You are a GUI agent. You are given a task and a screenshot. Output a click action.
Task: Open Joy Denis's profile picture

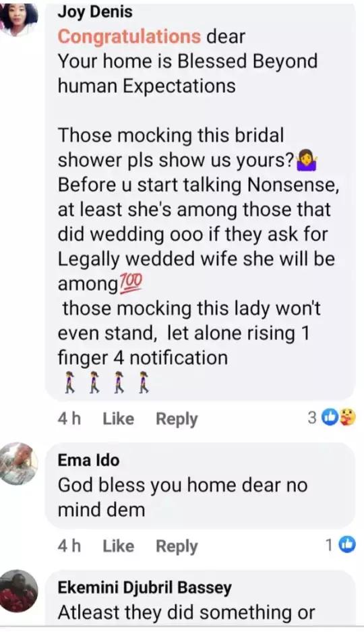point(19,19)
